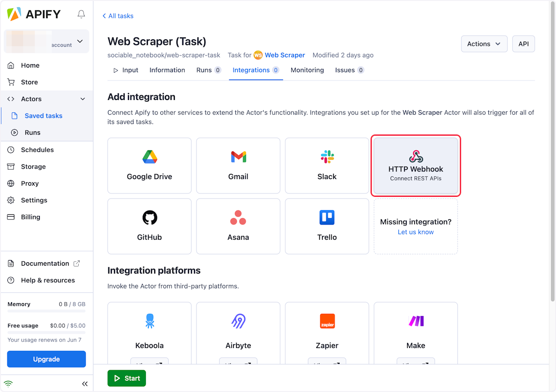The height and width of the screenshot is (392, 556).
Task: Switch to the Information tab
Action: [167, 70]
